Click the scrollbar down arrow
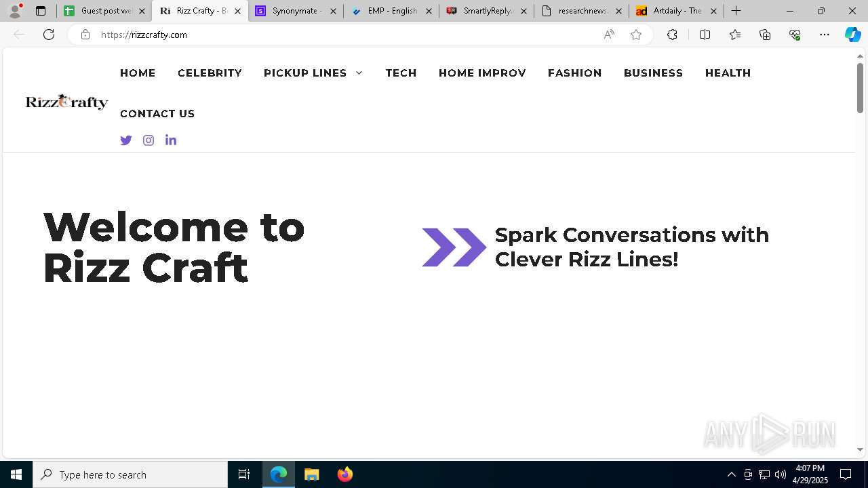The width and height of the screenshot is (868, 488). 860,449
